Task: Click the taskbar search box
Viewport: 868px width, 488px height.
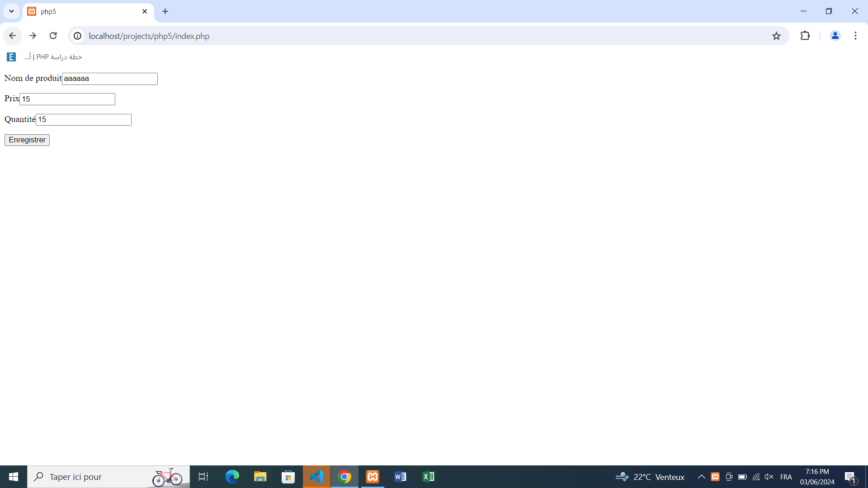Action: click(108, 477)
